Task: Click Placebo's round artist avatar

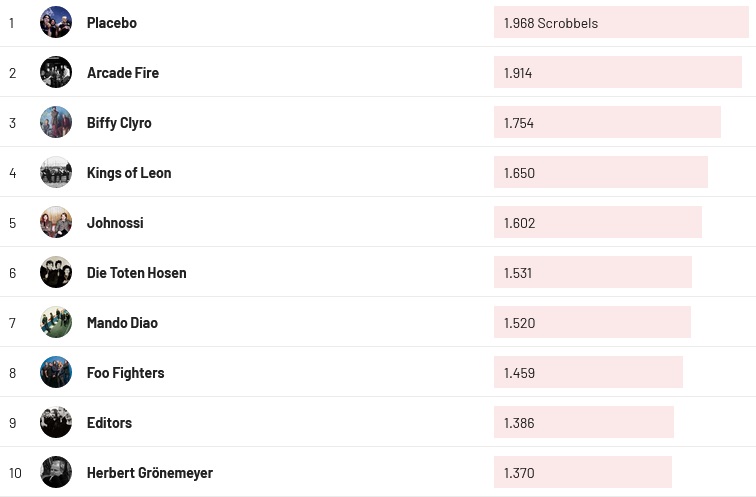Action: pyautogui.click(x=56, y=22)
